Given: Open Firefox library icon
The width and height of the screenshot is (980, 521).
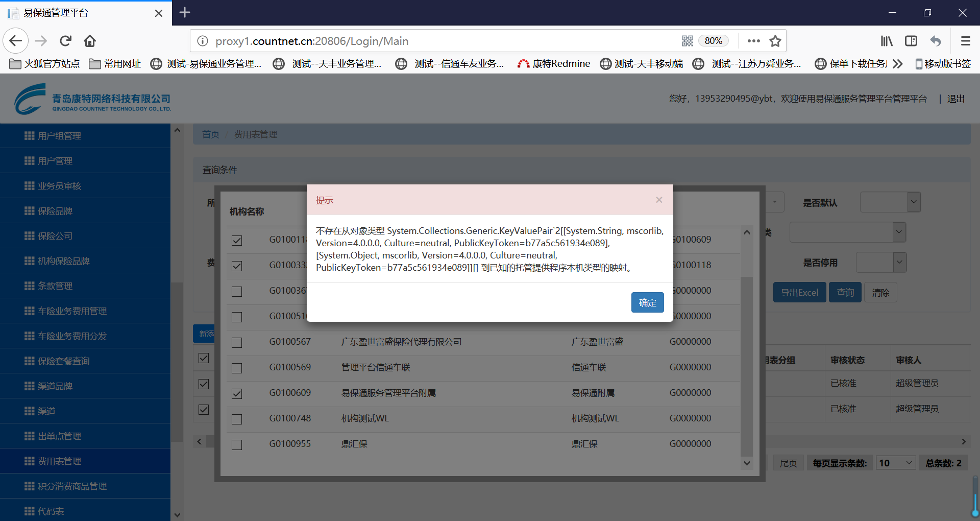Looking at the screenshot, I should (x=887, y=41).
